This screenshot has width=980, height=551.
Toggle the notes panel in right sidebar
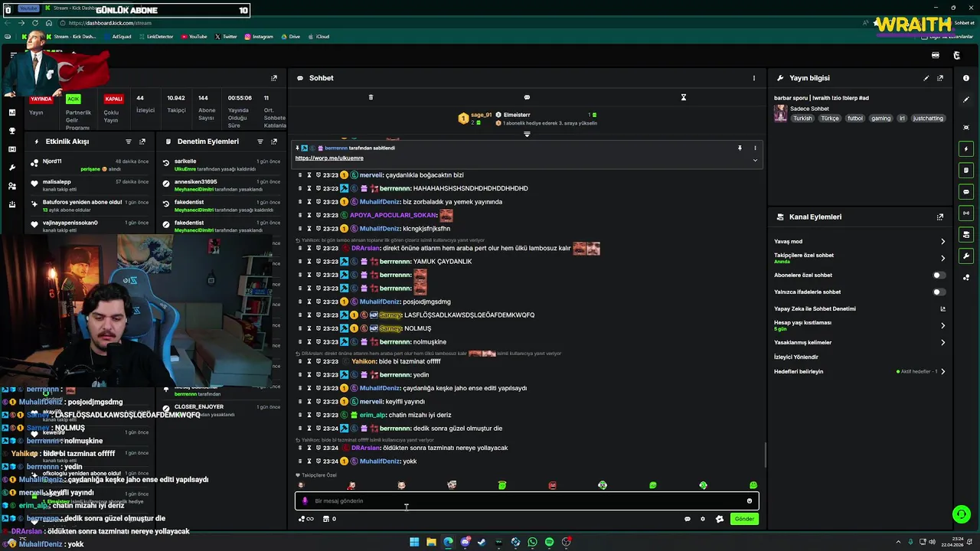[x=966, y=170]
